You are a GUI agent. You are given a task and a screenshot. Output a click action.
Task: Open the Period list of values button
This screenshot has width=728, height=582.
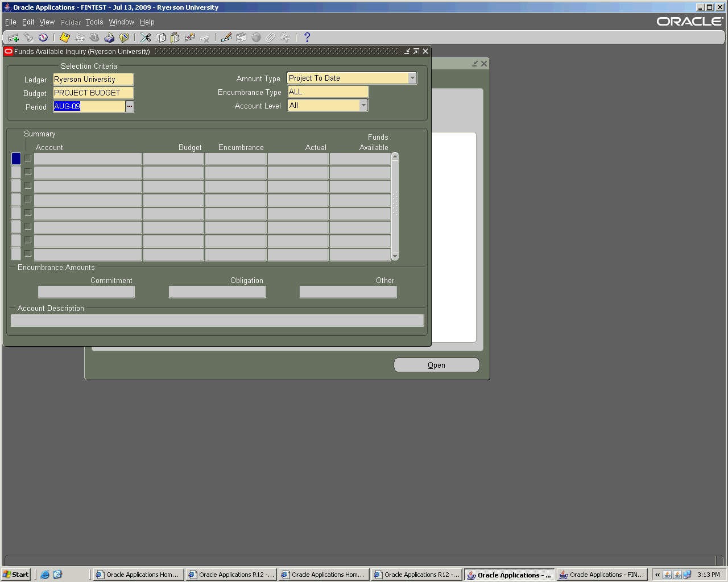130,107
